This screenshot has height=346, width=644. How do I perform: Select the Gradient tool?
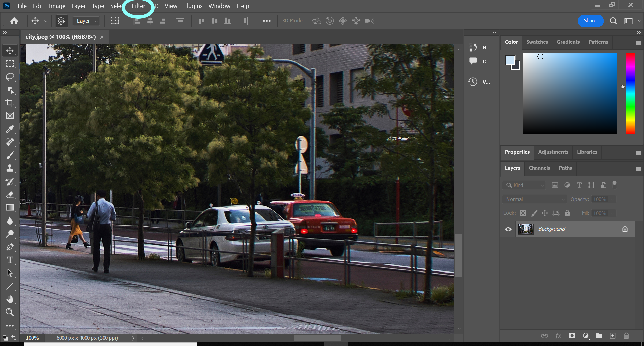click(x=10, y=208)
